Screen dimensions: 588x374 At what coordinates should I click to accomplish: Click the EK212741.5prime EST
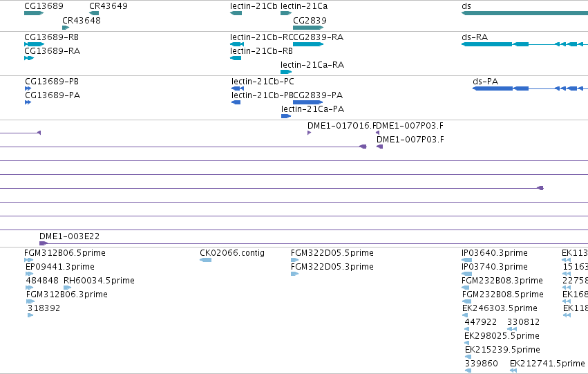pos(513,371)
